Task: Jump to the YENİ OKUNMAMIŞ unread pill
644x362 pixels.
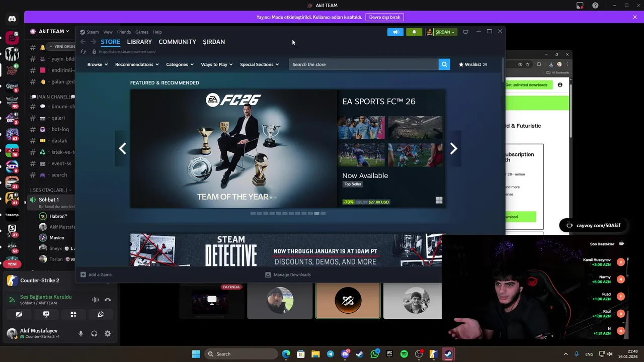Action: point(61,46)
